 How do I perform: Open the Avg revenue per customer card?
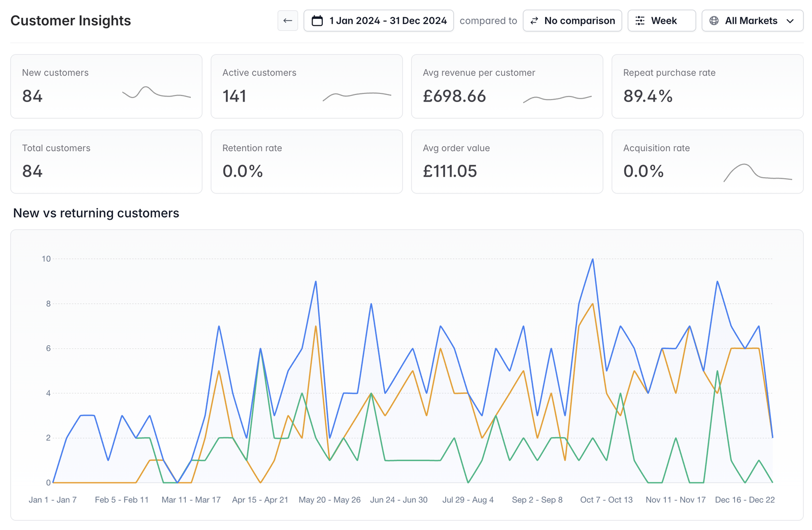point(507,86)
